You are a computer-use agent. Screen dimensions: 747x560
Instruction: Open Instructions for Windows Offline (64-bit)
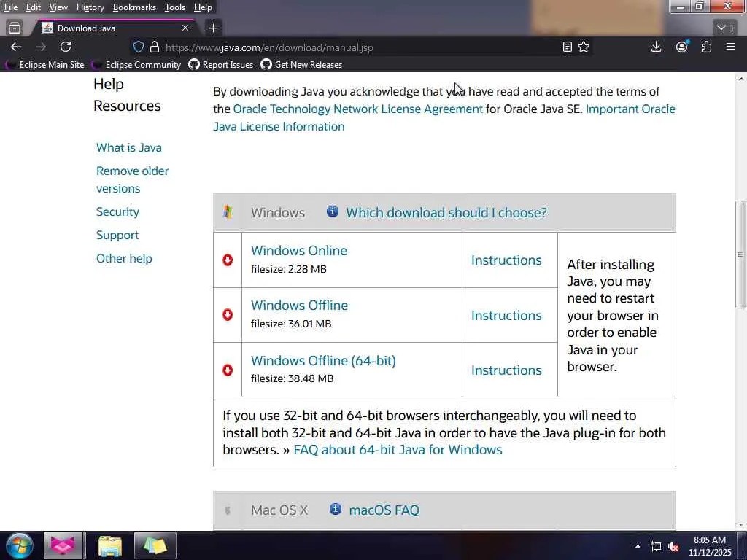coord(506,370)
